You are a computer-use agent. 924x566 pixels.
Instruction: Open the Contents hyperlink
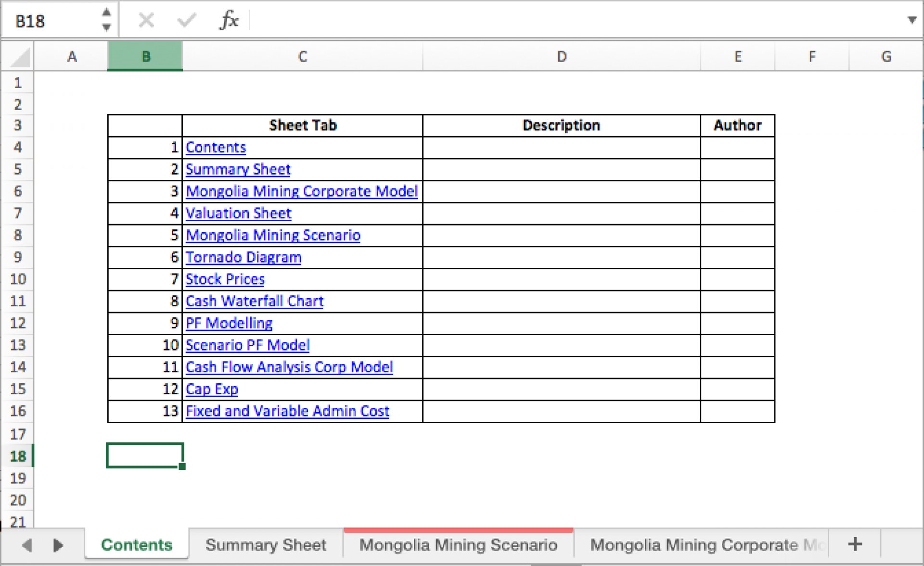point(216,147)
